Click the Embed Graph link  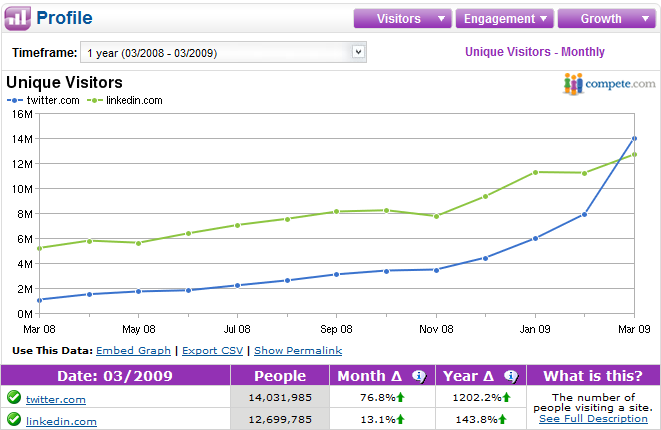click(x=133, y=351)
